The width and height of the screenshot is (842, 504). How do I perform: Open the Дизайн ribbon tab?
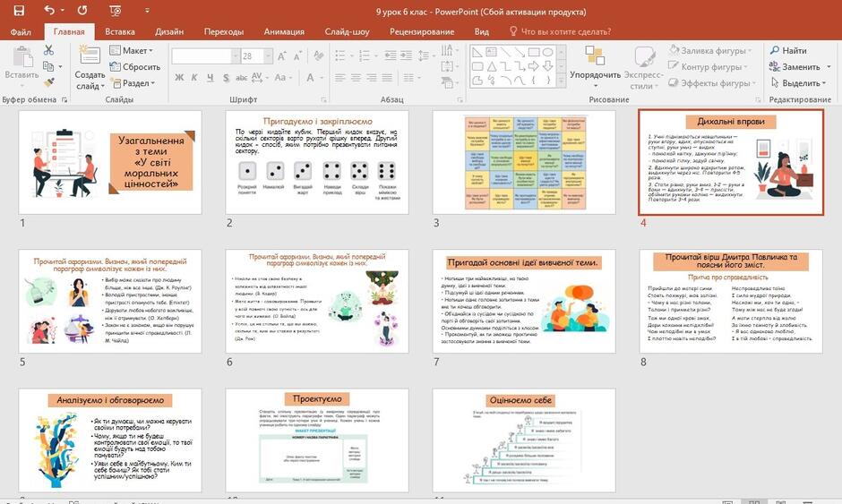(169, 31)
